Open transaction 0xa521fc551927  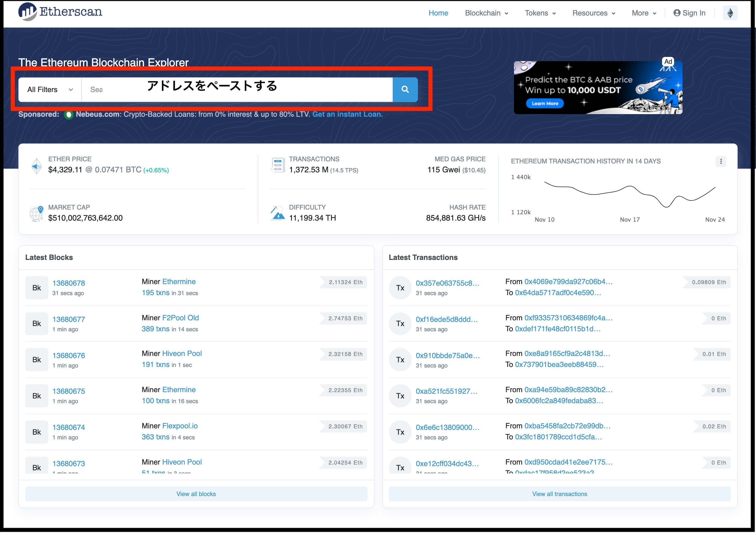[x=446, y=391]
